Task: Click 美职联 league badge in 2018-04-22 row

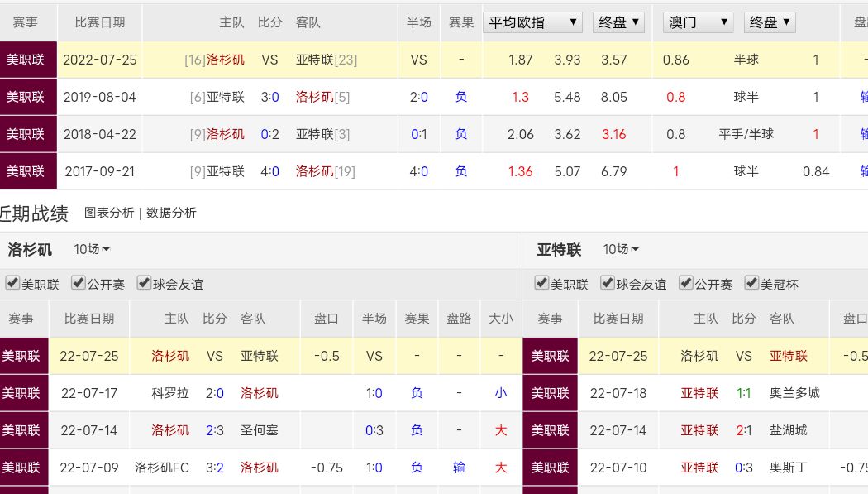Action: click(x=26, y=134)
